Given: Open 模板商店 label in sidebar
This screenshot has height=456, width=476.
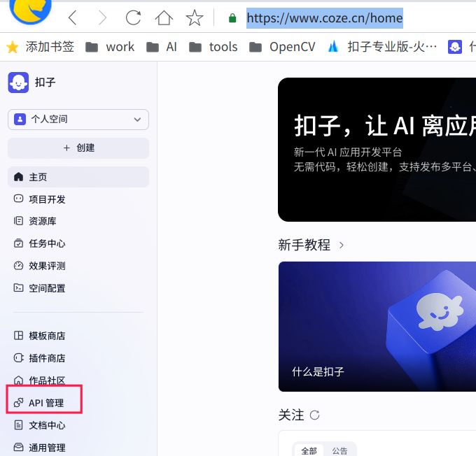Looking at the screenshot, I should (x=47, y=336).
